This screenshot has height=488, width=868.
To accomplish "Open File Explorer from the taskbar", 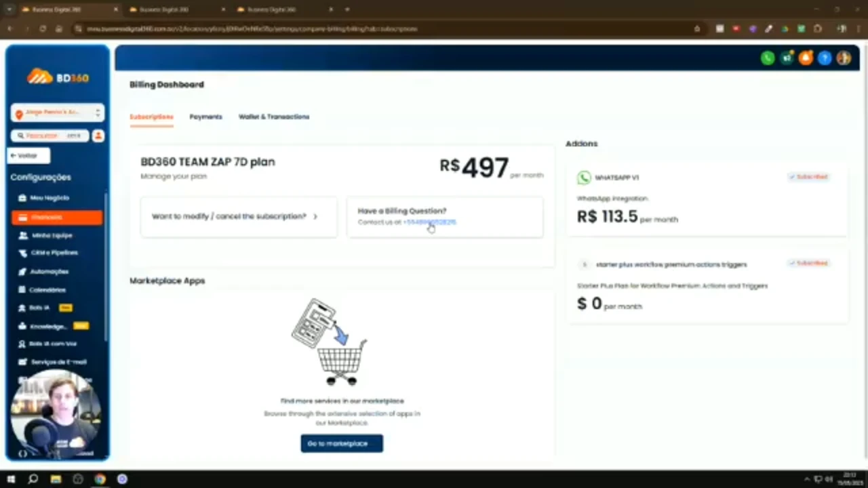I will [x=56, y=479].
